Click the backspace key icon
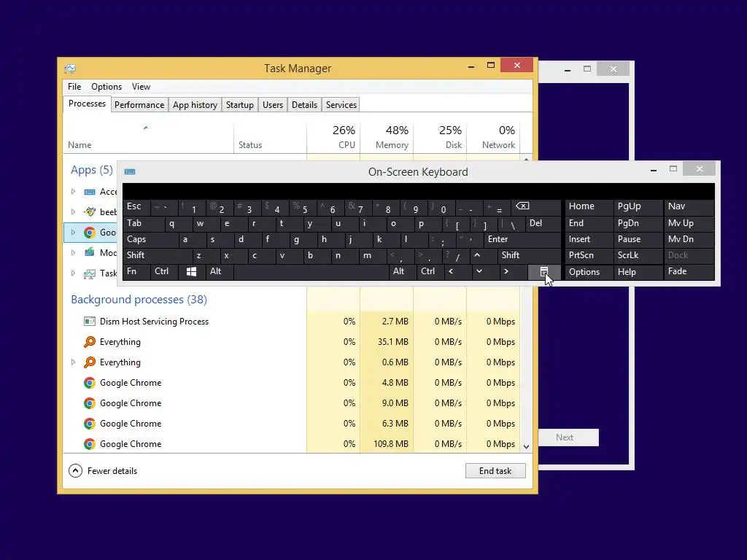 522,206
